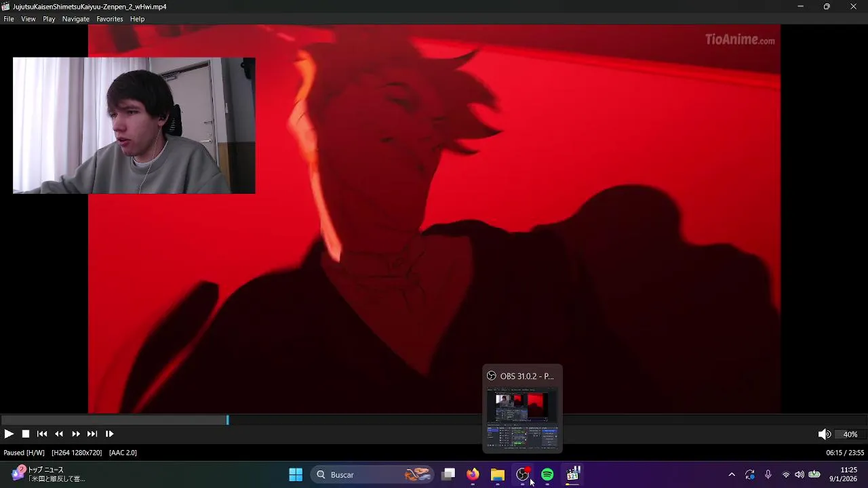
Task: Click the sync tray icon
Action: pyautogui.click(x=750, y=474)
